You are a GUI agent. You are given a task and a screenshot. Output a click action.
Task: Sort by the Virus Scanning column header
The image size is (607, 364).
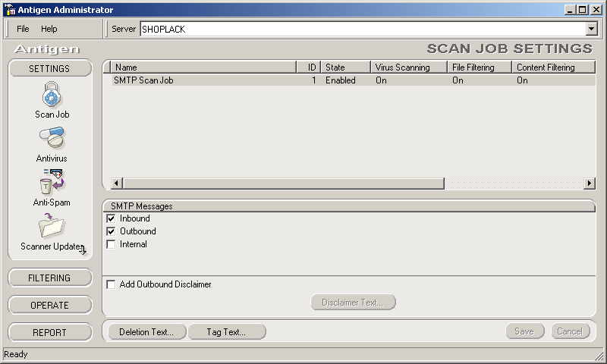[x=409, y=67]
